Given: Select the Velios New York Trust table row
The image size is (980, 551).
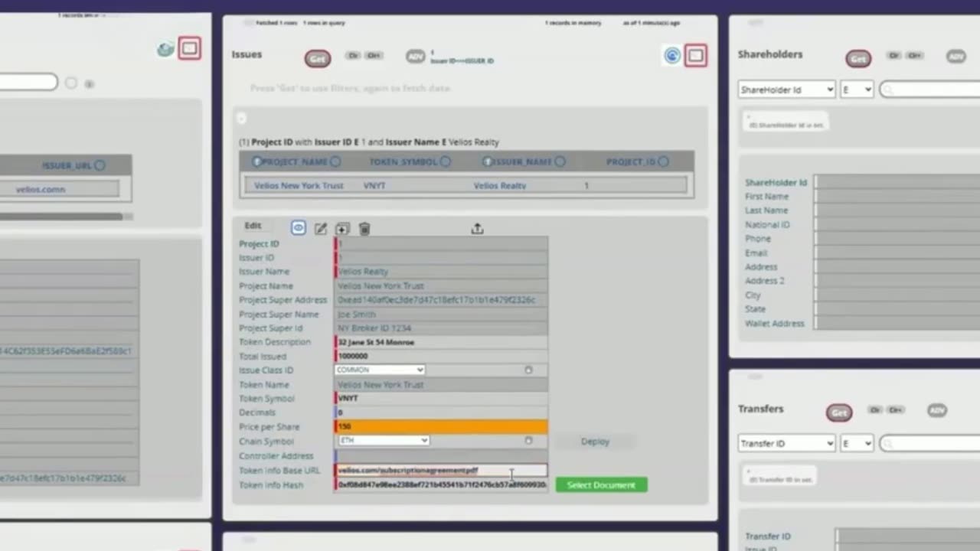Looking at the screenshot, I should (466, 186).
